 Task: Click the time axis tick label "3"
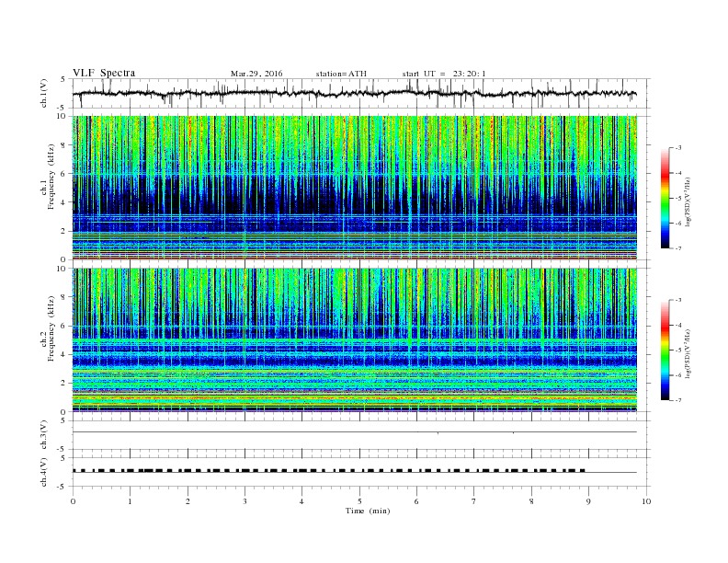pos(245,501)
